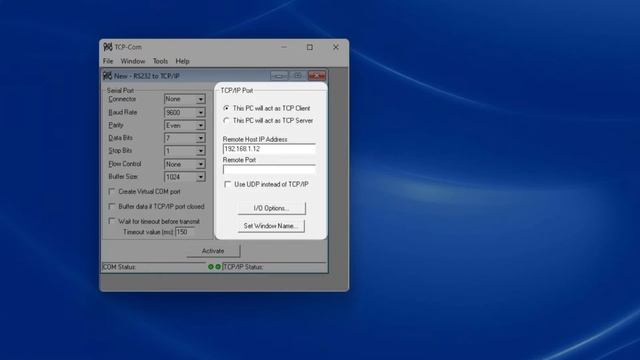Open the Window menu

click(x=133, y=61)
